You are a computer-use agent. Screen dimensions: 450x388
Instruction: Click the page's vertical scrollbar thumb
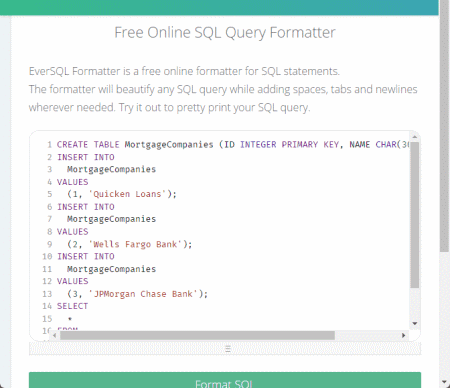tap(445, 126)
